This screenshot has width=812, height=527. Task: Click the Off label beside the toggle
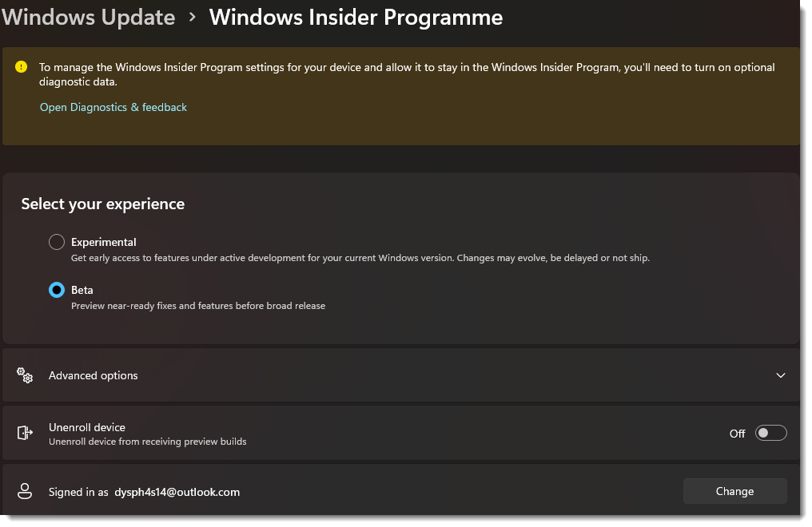tap(737, 434)
